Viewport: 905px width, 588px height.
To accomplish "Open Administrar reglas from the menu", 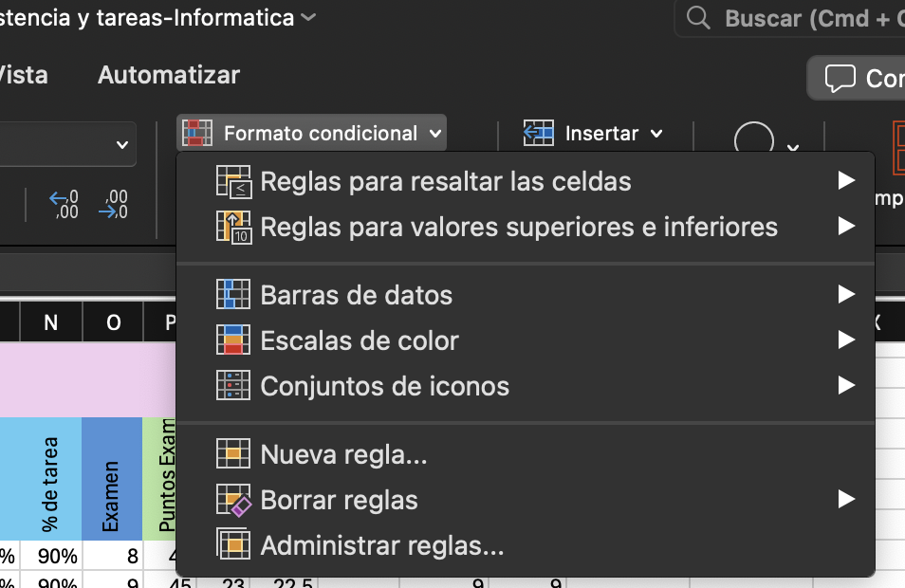I will [x=381, y=546].
